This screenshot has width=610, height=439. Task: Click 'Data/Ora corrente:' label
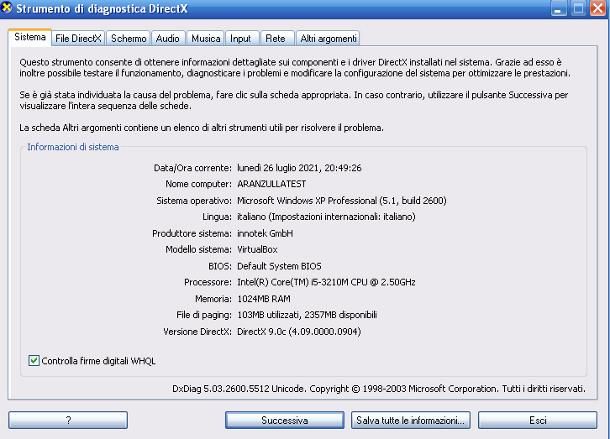pos(193,168)
